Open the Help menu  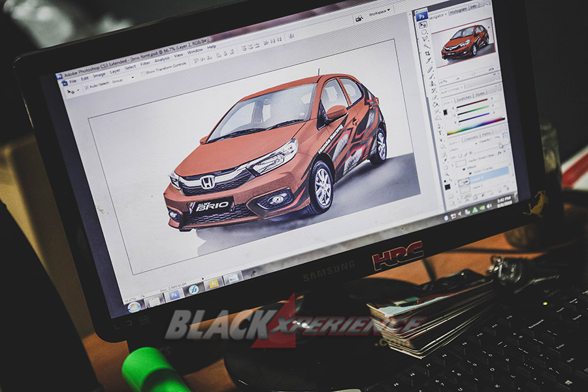click(x=212, y=47)
